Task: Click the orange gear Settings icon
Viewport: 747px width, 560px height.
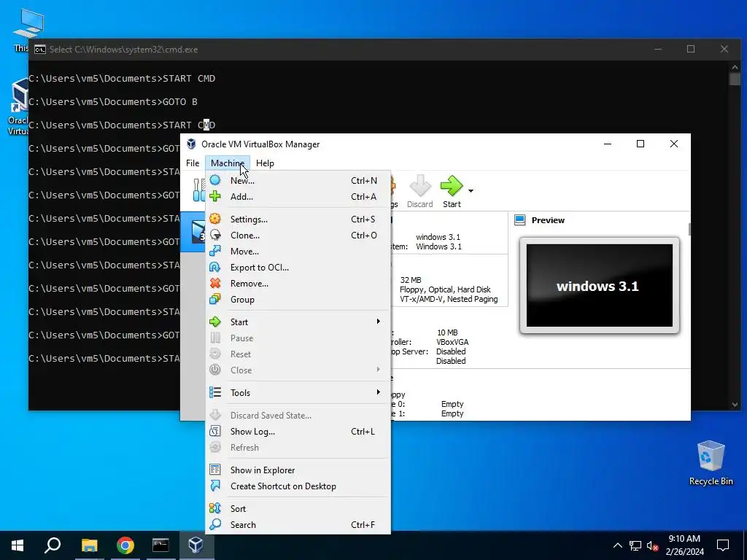Action: coord(215,219)
